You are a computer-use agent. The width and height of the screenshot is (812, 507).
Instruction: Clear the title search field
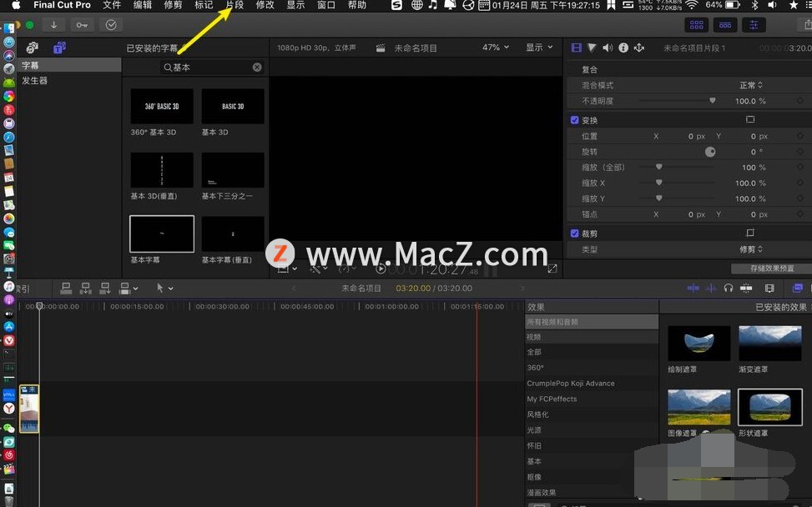(257, 68)
